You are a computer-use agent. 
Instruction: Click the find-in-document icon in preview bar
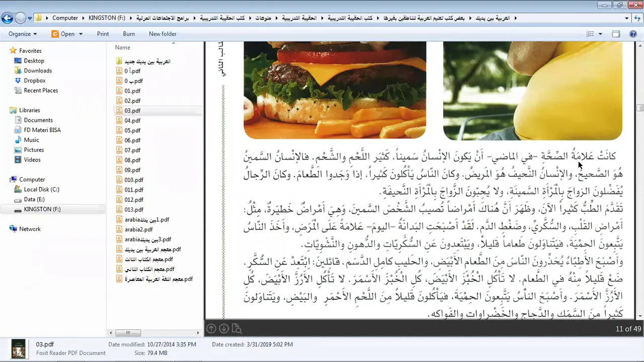click(x=236, y=329)
